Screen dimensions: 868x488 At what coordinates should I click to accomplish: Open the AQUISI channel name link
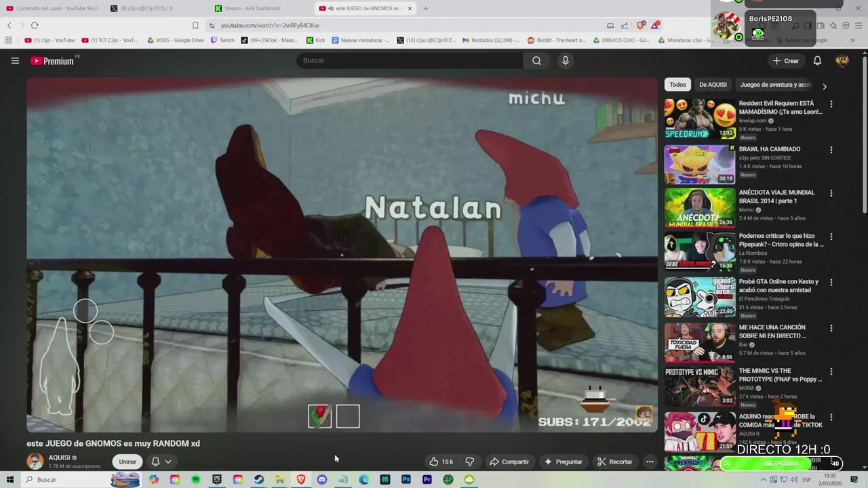pyautogui.click(x=59, y=457)
